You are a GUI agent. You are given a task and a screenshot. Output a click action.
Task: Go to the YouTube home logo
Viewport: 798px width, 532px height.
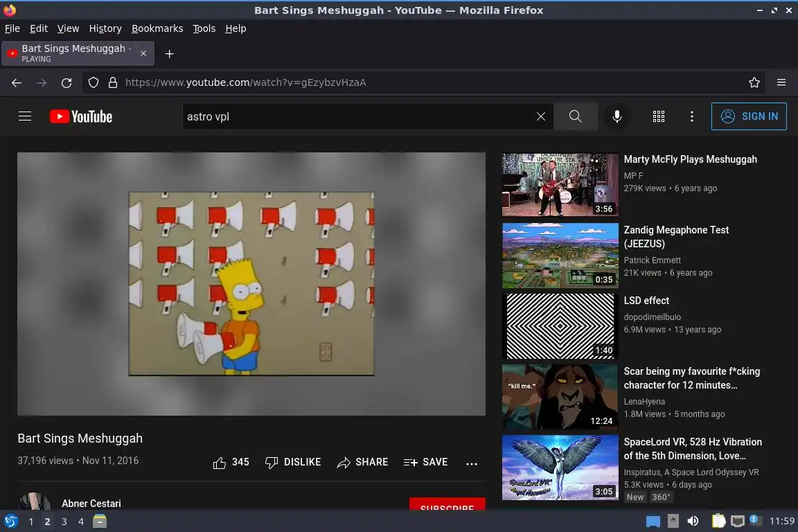click(x=81, y=116)
